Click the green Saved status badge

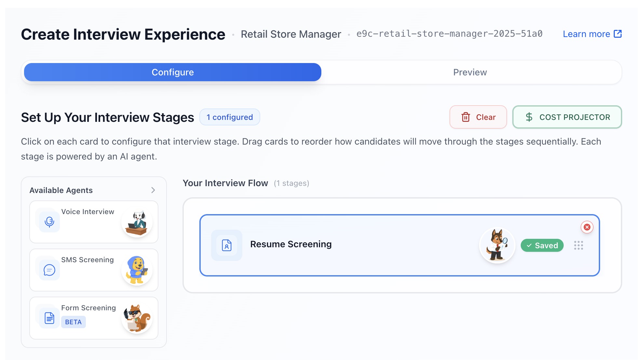(542, 245)
